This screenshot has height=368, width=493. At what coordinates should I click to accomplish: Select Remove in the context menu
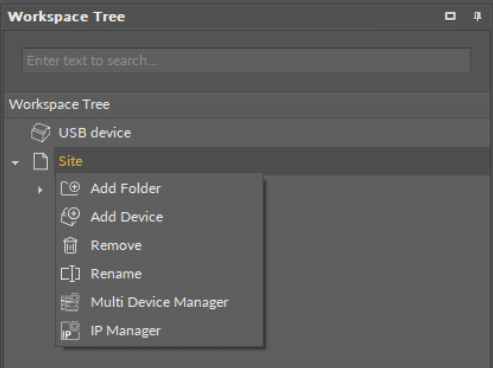point(159,245)
